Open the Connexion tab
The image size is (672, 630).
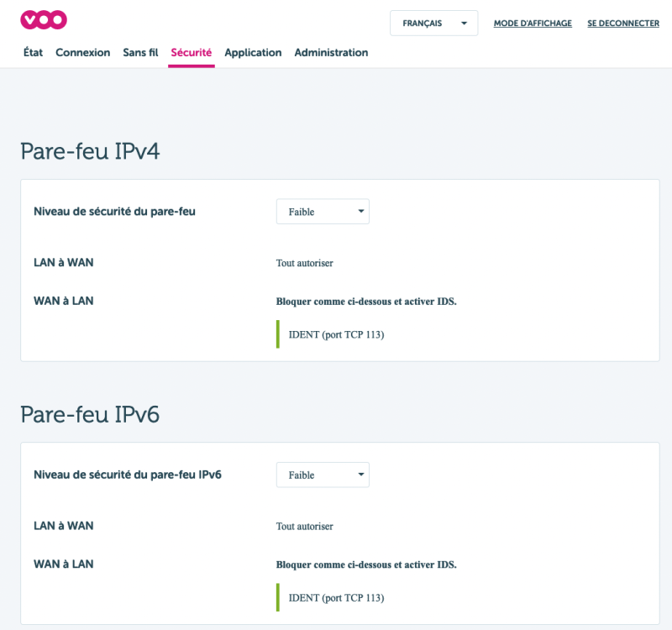pos(82,52)
